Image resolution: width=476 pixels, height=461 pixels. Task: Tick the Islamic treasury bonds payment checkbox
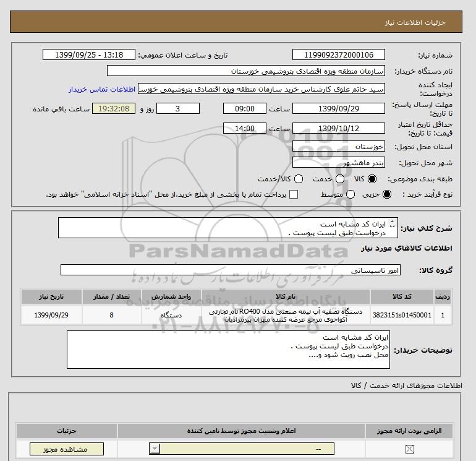coord(294,194)
